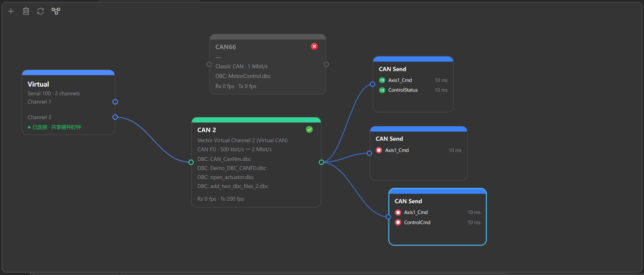The image size is (644, 275).
Task: Click ControlStatus message row
Action: (413, 90)
